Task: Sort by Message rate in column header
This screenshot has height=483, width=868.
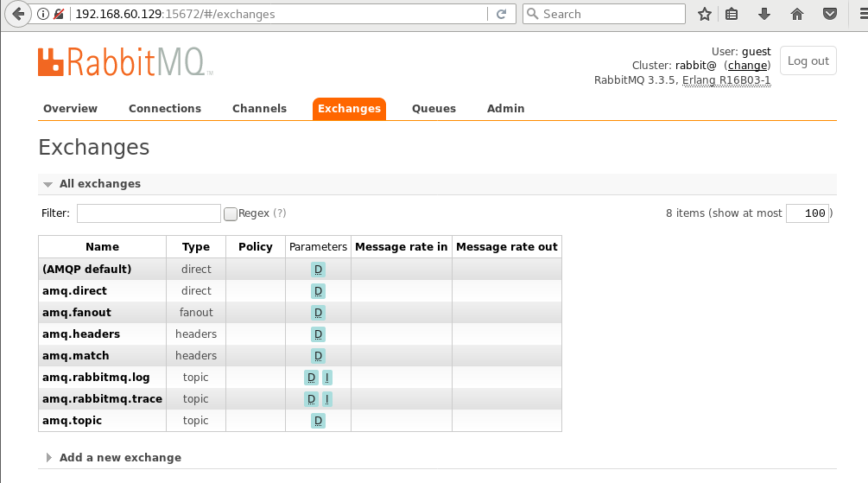Action: point(402,247)
